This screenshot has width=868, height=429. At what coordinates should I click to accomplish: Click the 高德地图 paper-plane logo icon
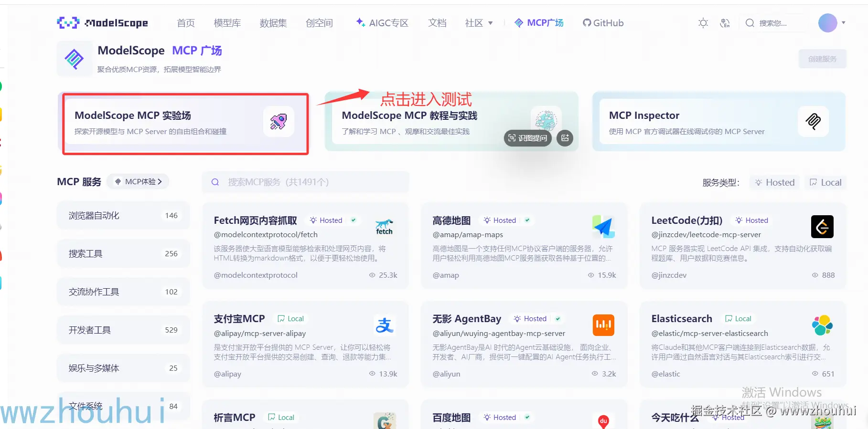coord(603,227)
